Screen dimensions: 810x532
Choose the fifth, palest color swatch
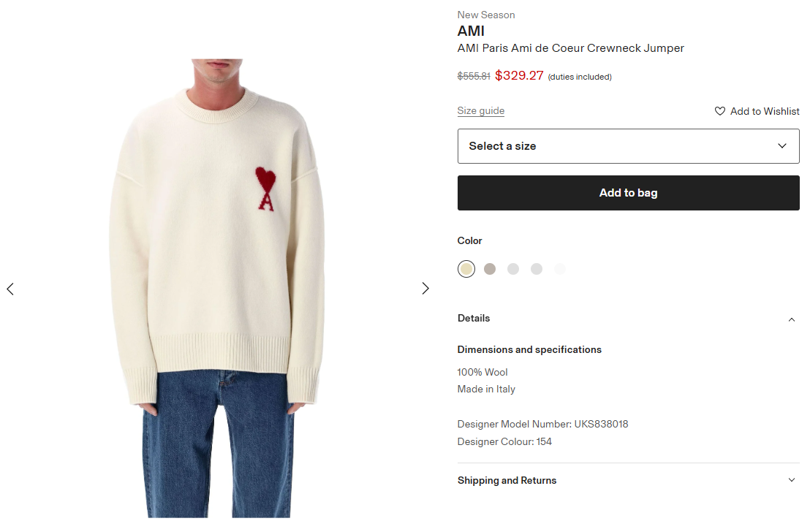coord(560,269)
